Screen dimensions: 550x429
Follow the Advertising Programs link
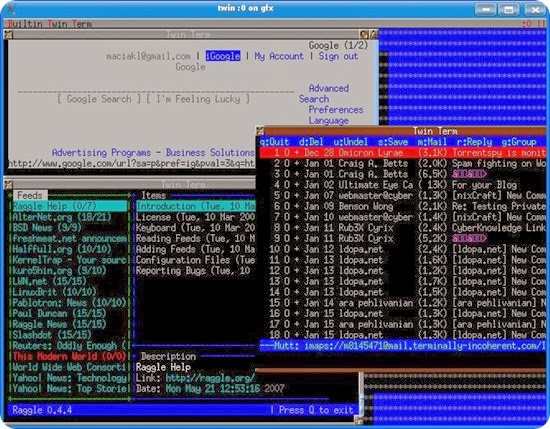tap(101, 153)
